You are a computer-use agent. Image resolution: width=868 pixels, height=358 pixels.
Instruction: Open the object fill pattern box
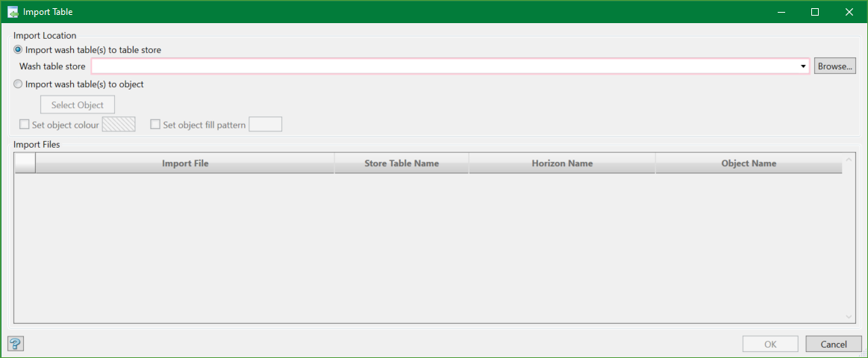click(266, 125)
